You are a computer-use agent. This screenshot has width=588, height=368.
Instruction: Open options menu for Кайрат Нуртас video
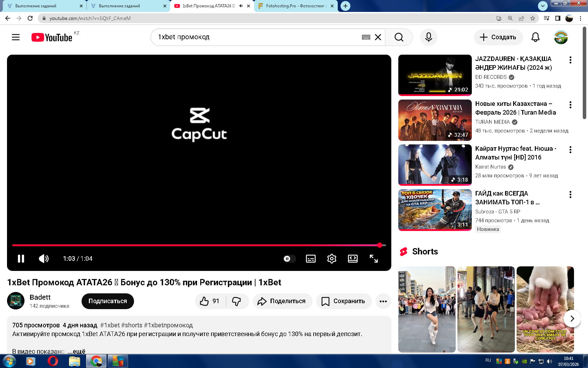coord(570,150)
